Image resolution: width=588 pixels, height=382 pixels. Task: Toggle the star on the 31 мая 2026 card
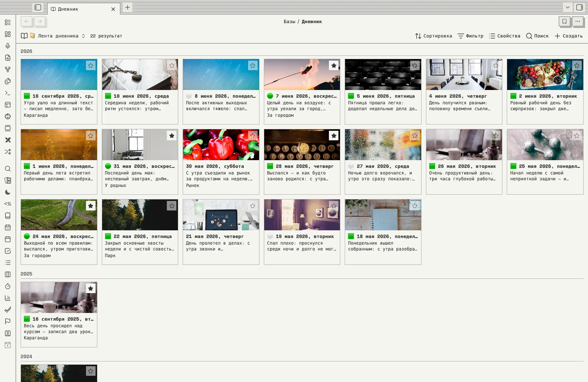[172, 136]
